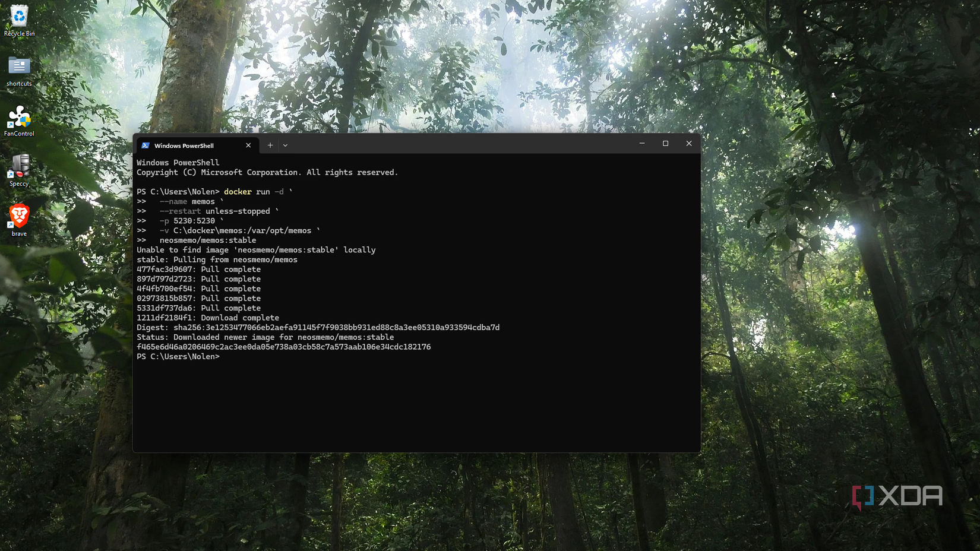Click the '--restart' flag text

(x=181, y=211)
